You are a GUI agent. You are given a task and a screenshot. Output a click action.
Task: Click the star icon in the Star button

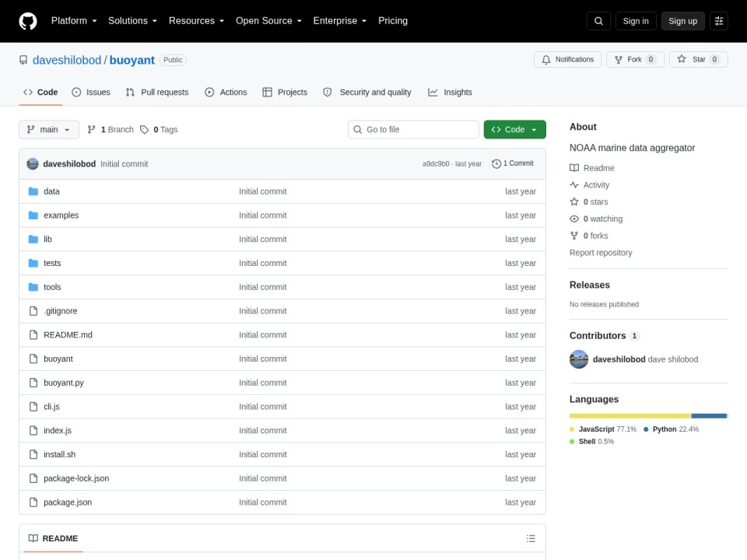pos(682,59)
